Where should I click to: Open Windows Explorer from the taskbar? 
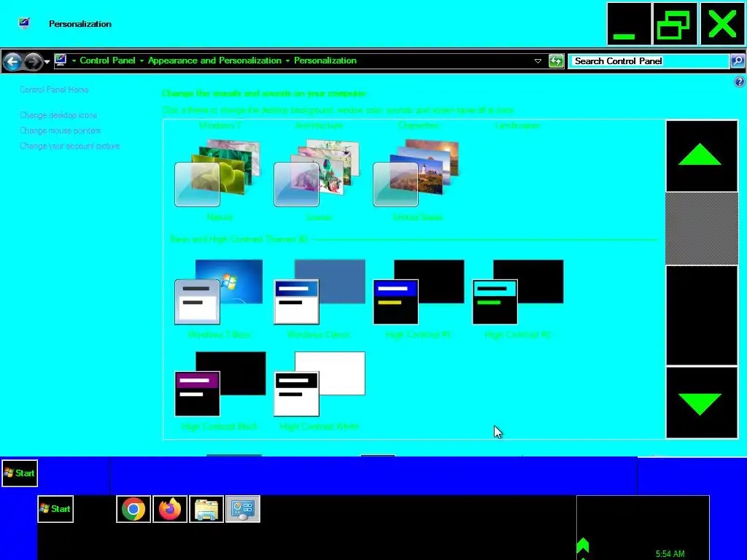point(206,509)
